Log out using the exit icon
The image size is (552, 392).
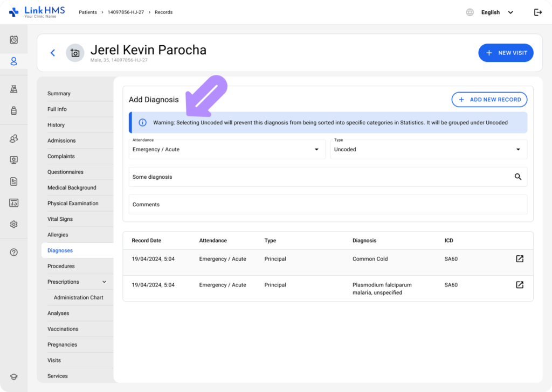[x=538, y=12]
